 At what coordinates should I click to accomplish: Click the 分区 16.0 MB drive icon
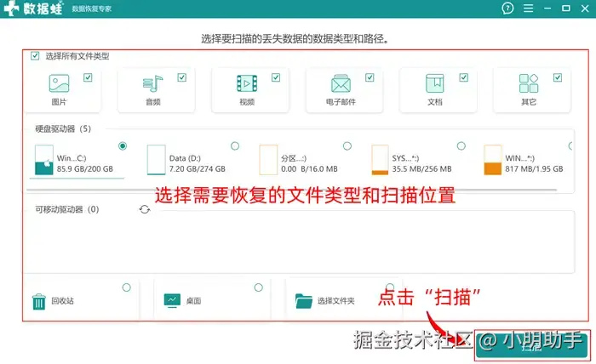click(x=268, y=160)
